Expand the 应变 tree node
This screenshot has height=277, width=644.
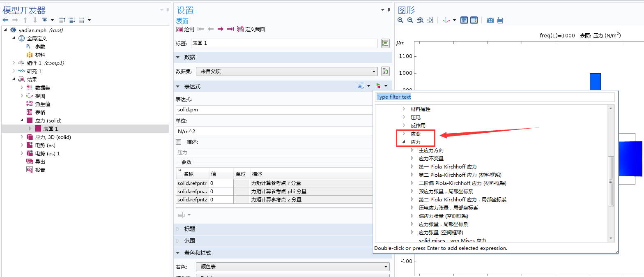(x=404, y=134)
